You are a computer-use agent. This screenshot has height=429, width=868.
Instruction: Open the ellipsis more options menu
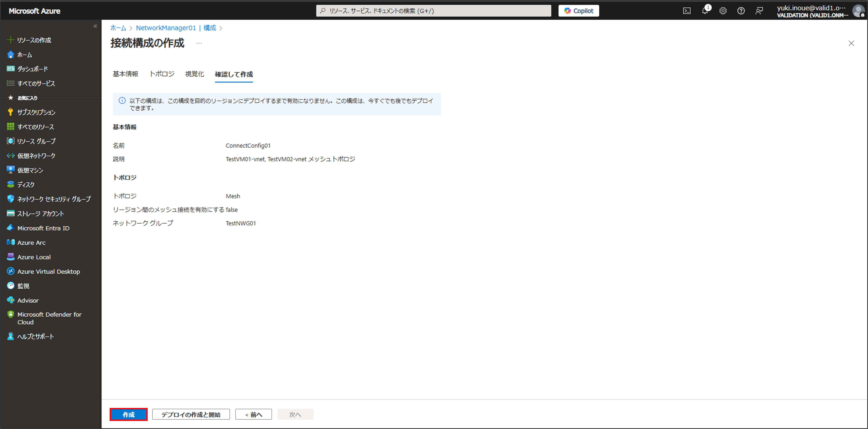pos(199,43)
